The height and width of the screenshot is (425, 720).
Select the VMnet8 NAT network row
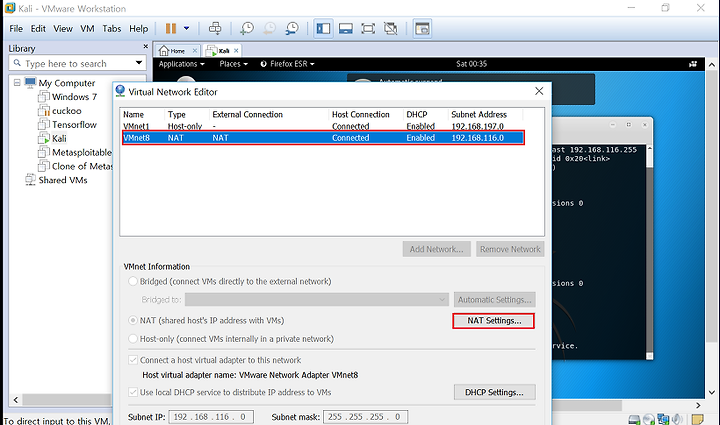point(323,138)
